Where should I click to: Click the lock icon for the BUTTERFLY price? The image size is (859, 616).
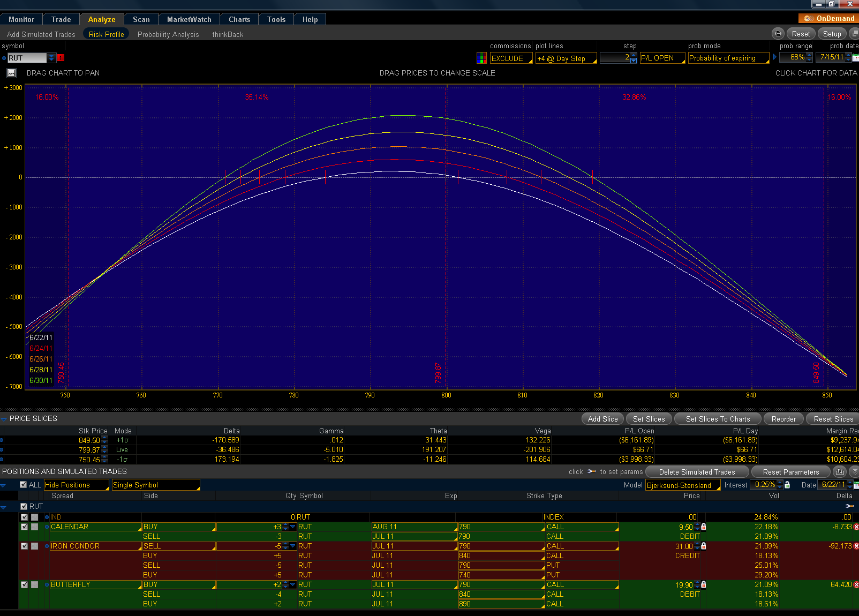(704, 584)
